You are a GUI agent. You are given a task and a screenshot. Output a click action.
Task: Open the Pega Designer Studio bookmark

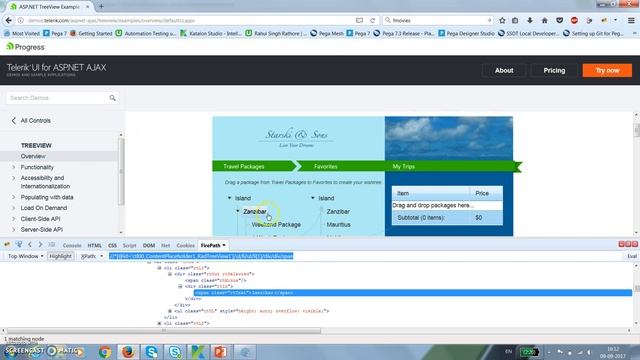(466, 33)
